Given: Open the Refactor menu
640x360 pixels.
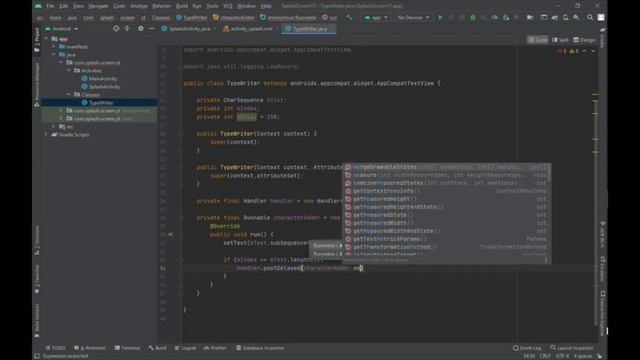Looking at the screenshot, I should (x=161, y=6).
